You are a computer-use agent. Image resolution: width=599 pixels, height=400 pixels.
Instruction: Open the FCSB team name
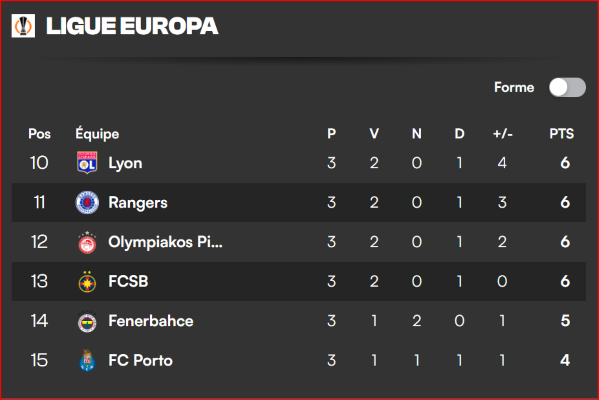pyautogui.click(x=128, y=282)
